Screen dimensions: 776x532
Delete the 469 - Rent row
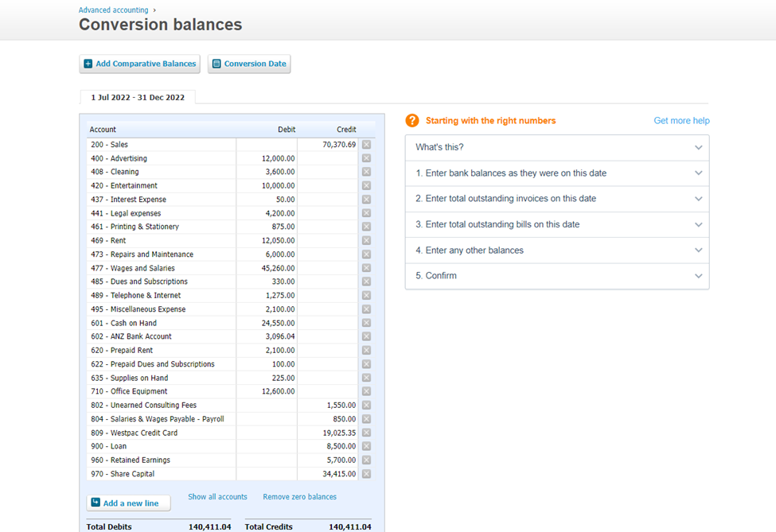(366, 241)
